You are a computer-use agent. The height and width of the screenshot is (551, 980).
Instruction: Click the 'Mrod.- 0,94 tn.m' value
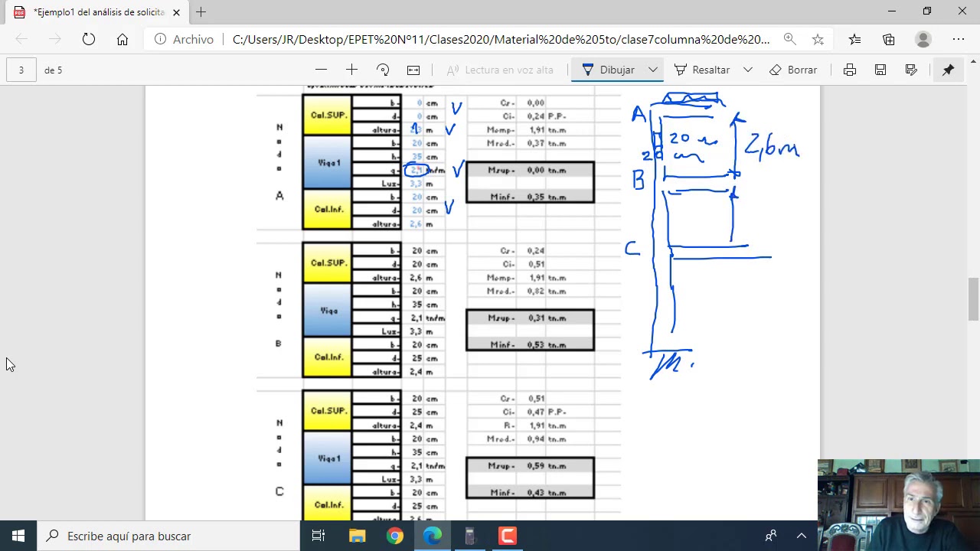pyautogui.click(x=527, y=439)
